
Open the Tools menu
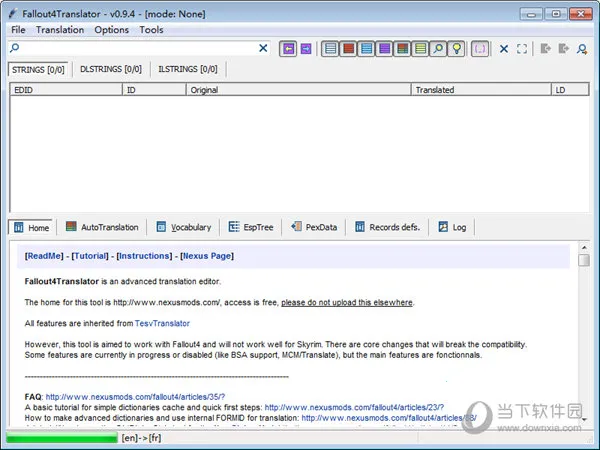pos(151,30)
